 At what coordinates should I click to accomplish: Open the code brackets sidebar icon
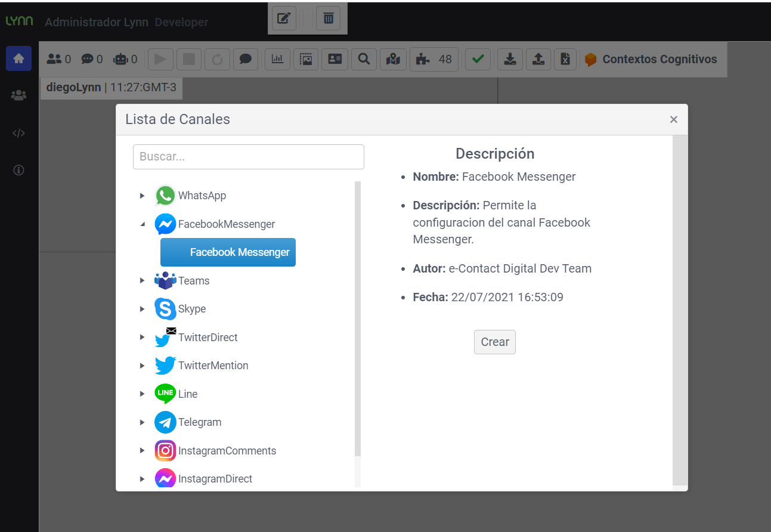click(x=18, y=133)
